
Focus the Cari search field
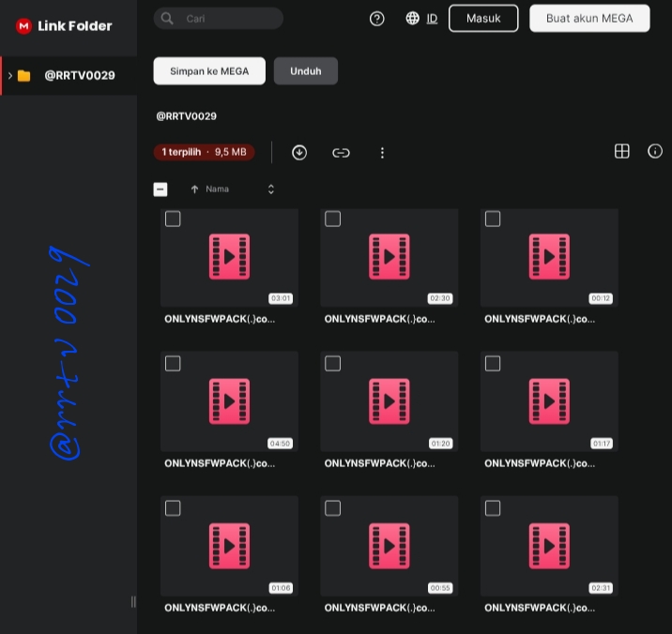219,19
